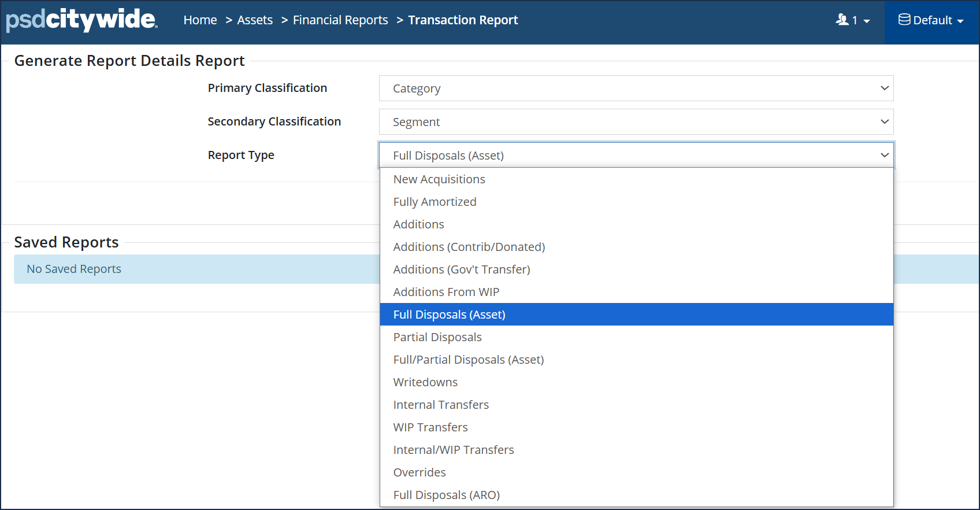Select Internal/WIP Transfers option
Screen dimensions: 980x510
tap(453, 450)
